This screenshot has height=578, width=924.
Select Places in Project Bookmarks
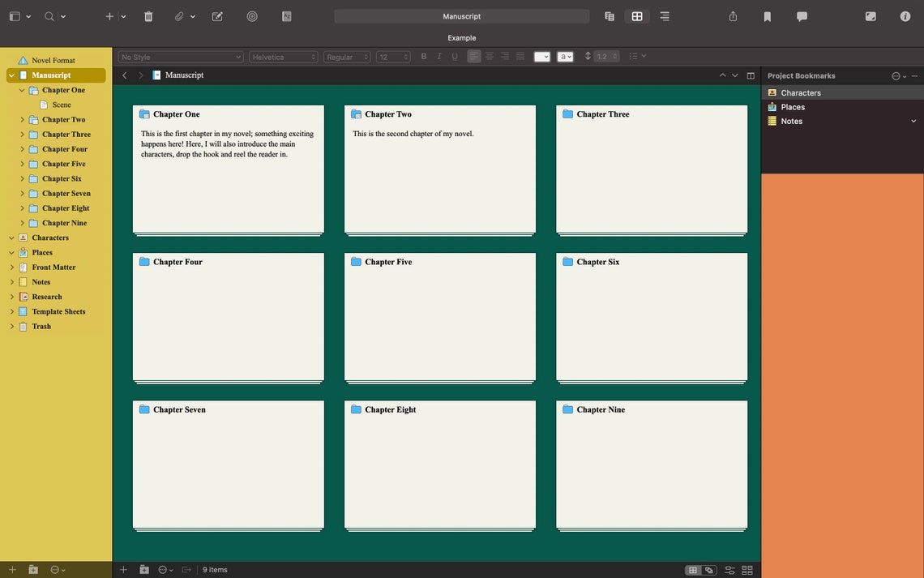tap(843, 107)
